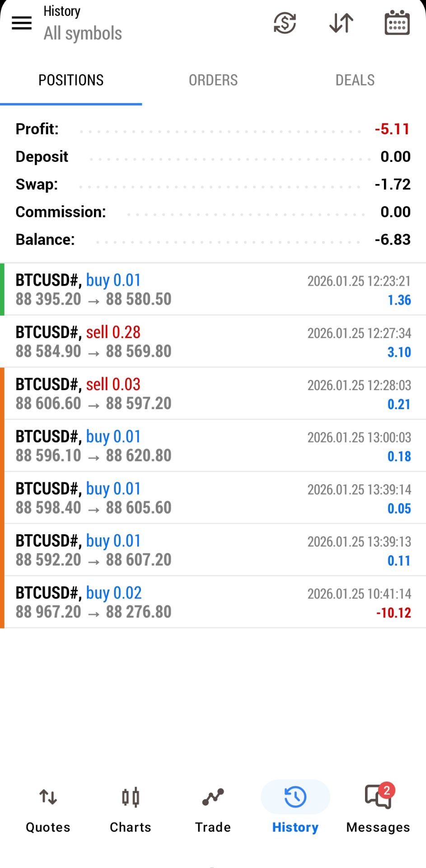Tap the currency symbol filter icon
The height and width of the screenshot is (868, 426).
(285, 23)
